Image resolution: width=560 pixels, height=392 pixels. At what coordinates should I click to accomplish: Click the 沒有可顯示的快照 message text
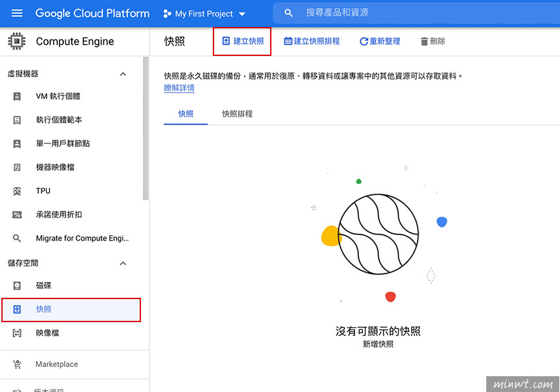pos(378,331)
